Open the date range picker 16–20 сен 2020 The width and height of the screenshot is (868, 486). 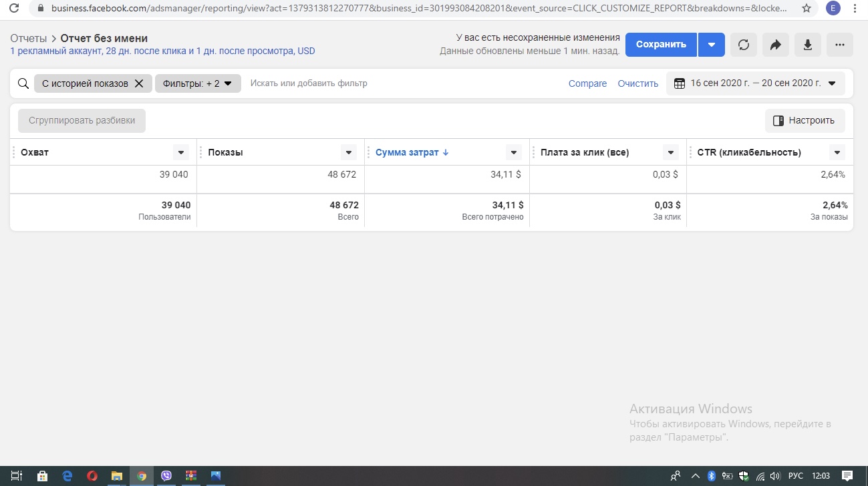pos(755,83)
